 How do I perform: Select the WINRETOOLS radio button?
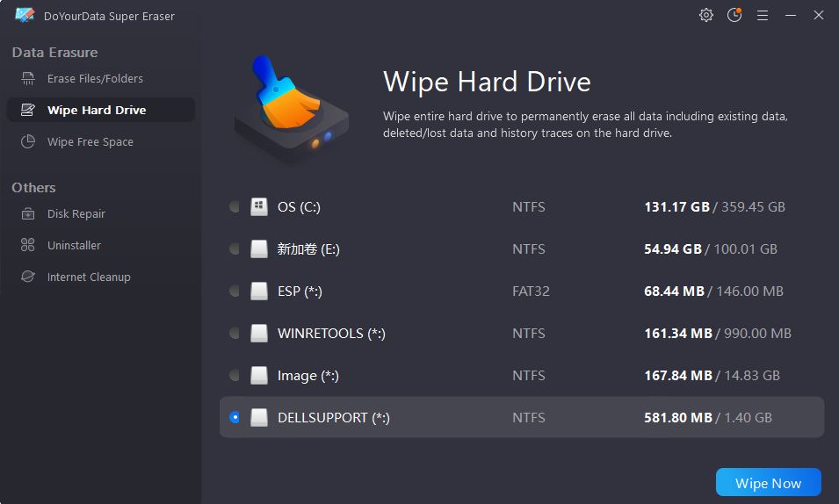click(235, 333)
